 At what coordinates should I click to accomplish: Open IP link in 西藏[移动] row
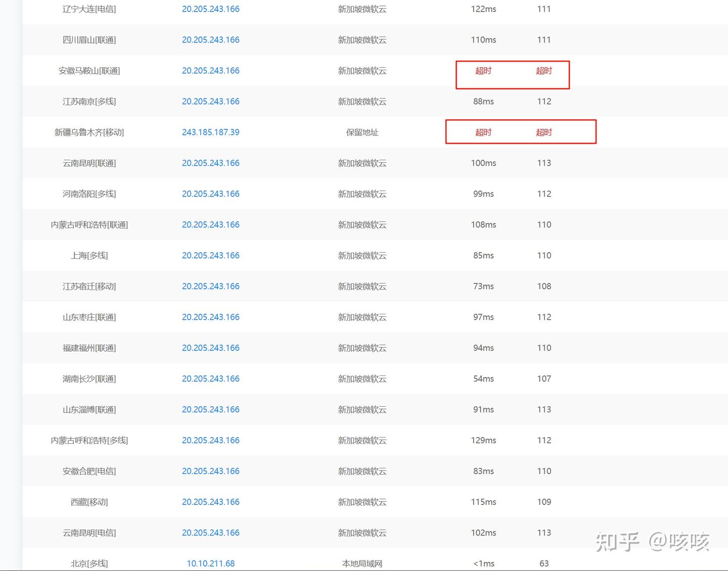click(x=211, y=502)
